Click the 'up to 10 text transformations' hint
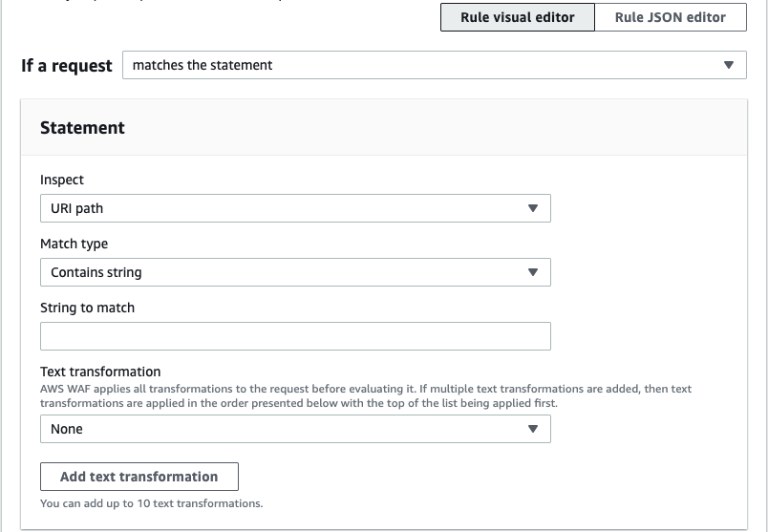The image size is (768, 532). click(151, 502)
